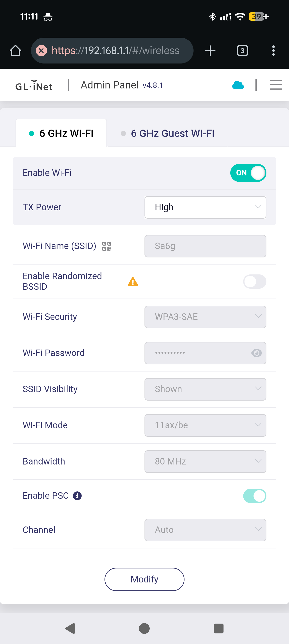Open the Bandwidth 80 MHz dropdown
Screen dimensions: 289x644
coord(205,461)
